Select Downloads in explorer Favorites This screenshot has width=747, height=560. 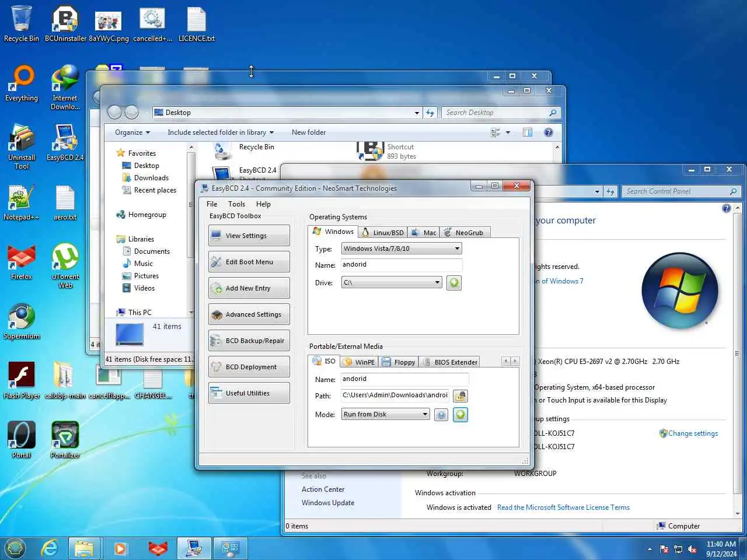[x=151, y=178]
